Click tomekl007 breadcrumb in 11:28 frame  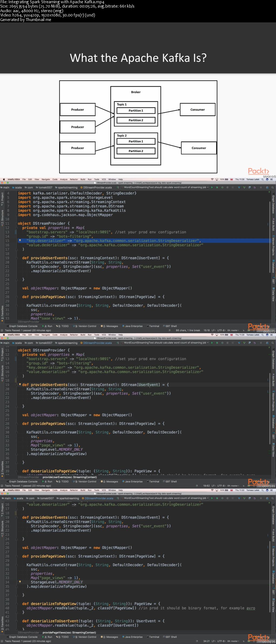click(x=44, y=187)
